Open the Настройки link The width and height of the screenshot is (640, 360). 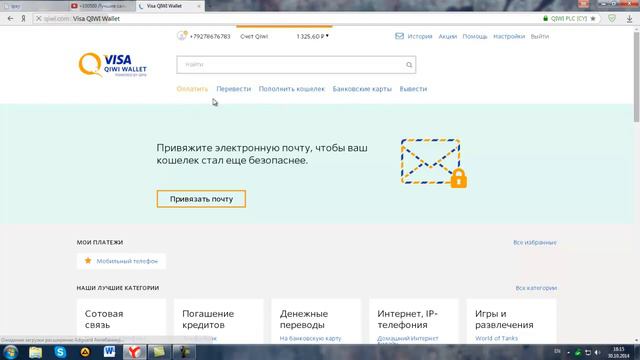tap(509, 36)
